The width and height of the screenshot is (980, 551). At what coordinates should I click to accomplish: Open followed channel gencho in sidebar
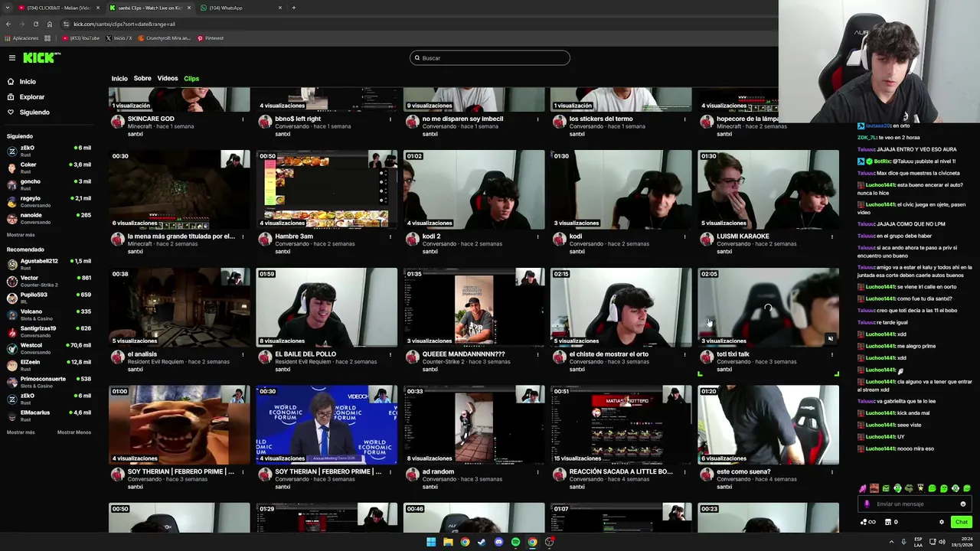pos(49,184)
